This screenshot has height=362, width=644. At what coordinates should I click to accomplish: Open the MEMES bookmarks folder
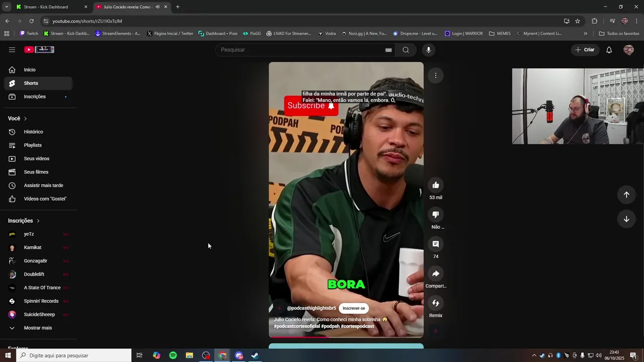click(500, 34)
